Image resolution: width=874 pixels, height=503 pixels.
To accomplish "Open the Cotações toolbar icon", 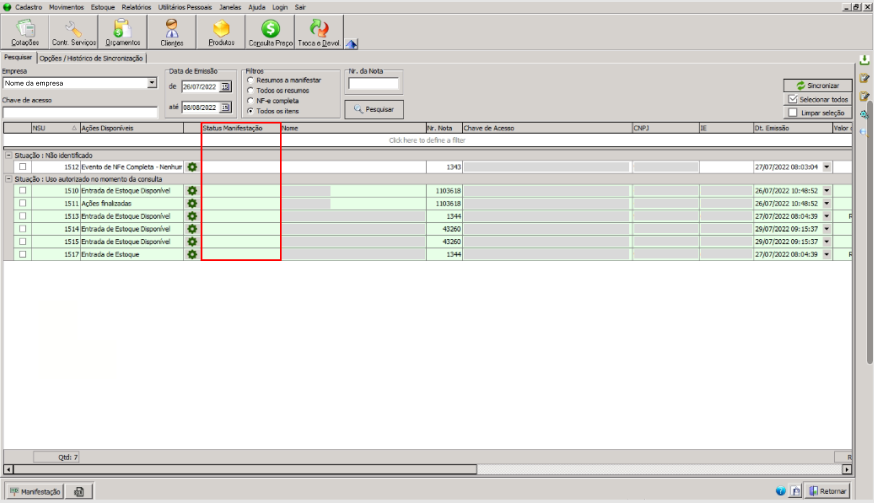I will tap(25, 32).
